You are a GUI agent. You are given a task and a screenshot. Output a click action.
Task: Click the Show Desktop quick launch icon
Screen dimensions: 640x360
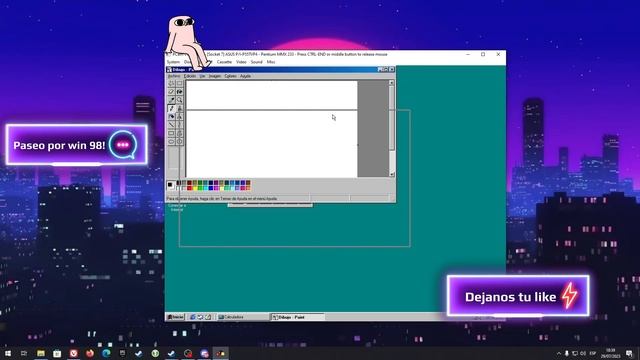208,317
